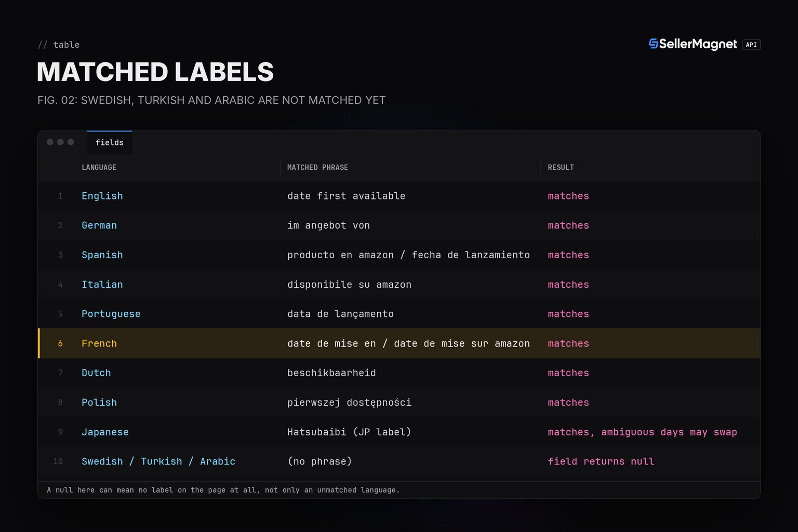This screenshot has width=798, height=532.
Task: Click the SellerMagnet brand name text
Action: pyautogui.click(x=698, y=44)
